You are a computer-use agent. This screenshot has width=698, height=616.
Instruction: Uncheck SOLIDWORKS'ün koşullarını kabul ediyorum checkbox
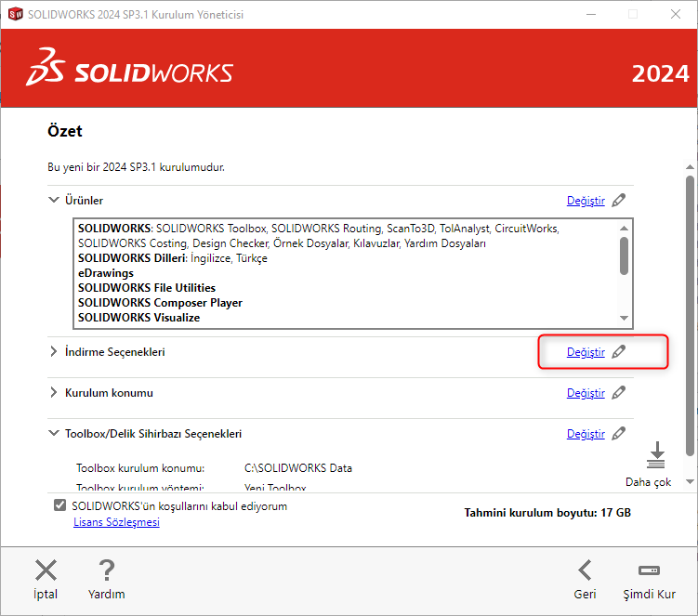point(59,505)
